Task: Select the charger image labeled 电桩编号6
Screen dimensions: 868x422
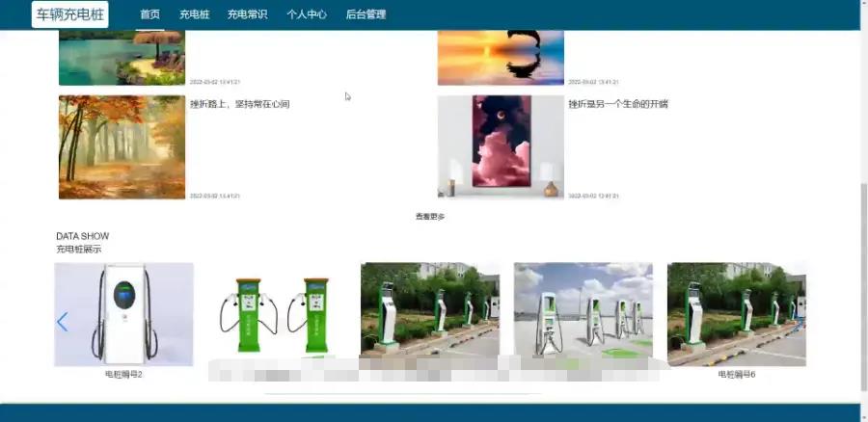Action: click(737, 314)
